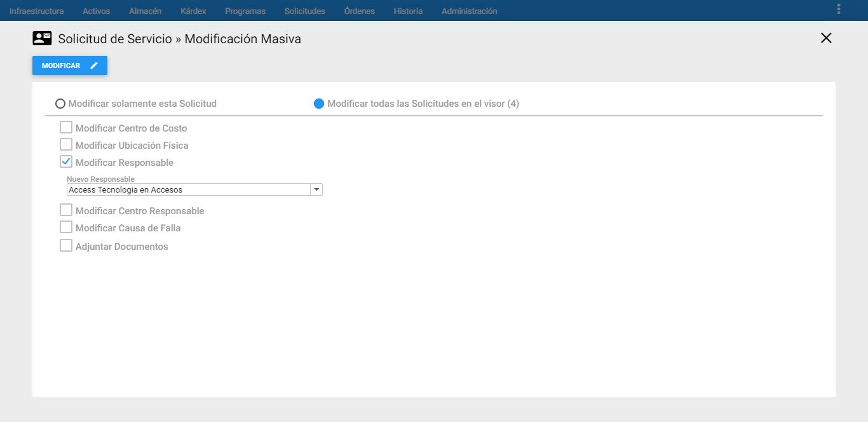868x422 pixels.
Task: Open the Programas menu
Action: [245, 11]
